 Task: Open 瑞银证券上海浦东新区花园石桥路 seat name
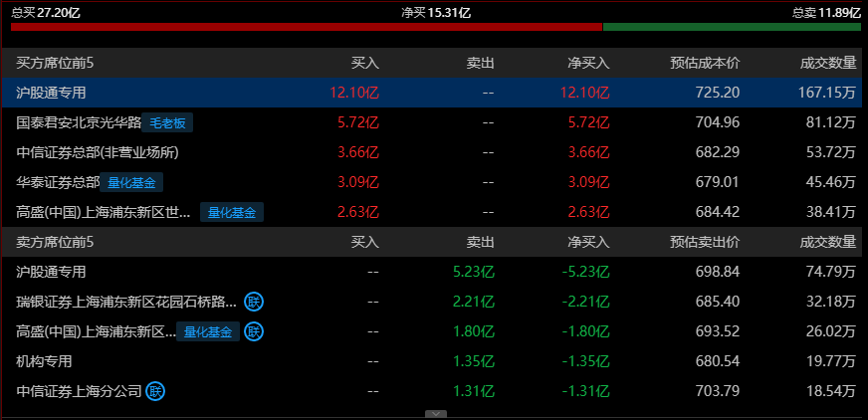tap(126, 302)
